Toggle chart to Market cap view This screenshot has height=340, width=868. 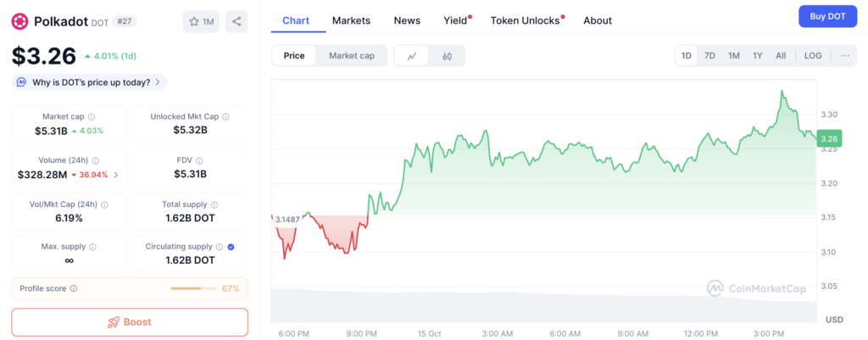click(351, 56)
